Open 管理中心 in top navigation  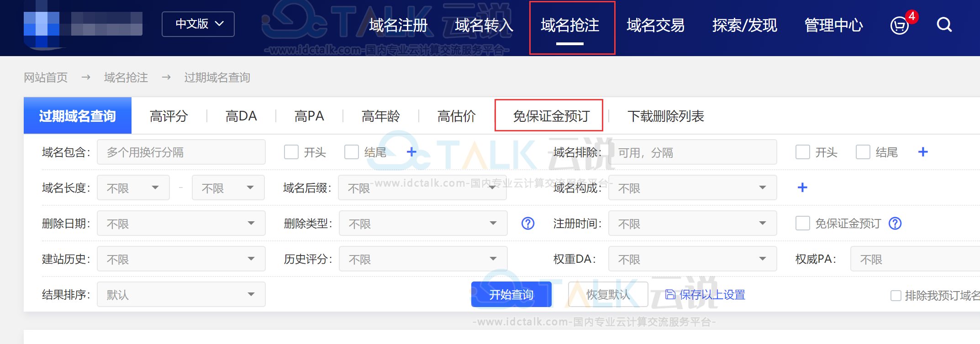[834, 25]
